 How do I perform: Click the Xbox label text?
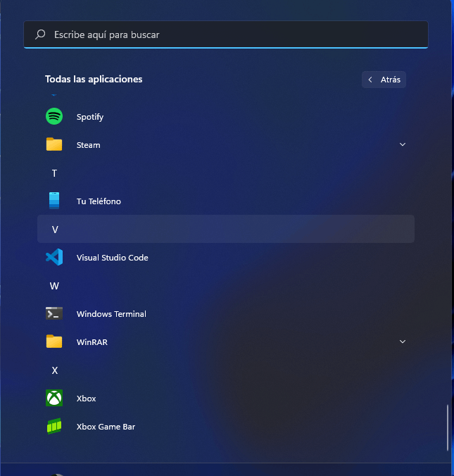coord(86,399)
